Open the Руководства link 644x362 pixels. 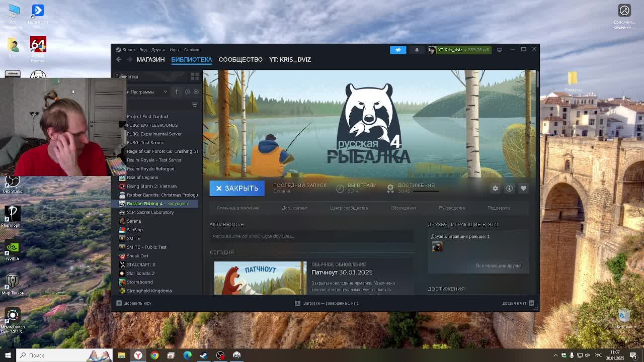pos(451,208)
